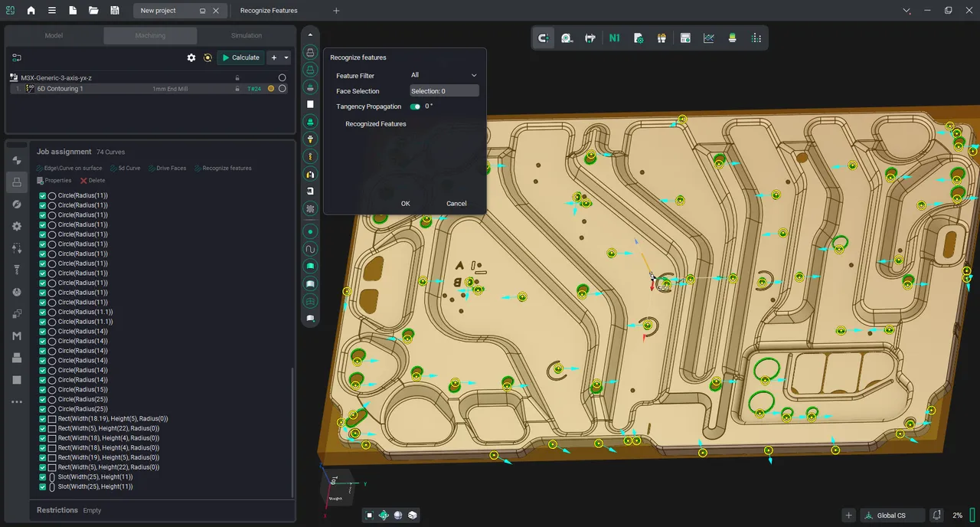Click Drive Faces option
Viewport: 980px width, 527px height.
pyautogui.click(x=168, y=168)
